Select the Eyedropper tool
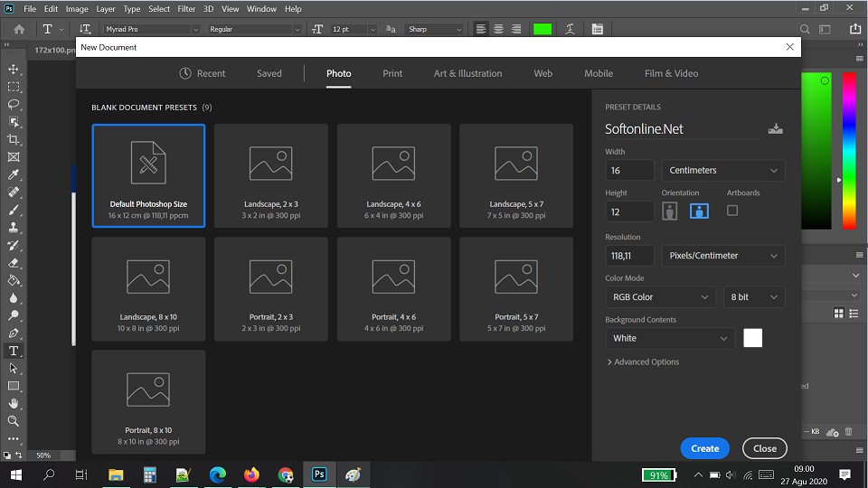Viewport: 868px width, 488px height. tap(14, 174)
